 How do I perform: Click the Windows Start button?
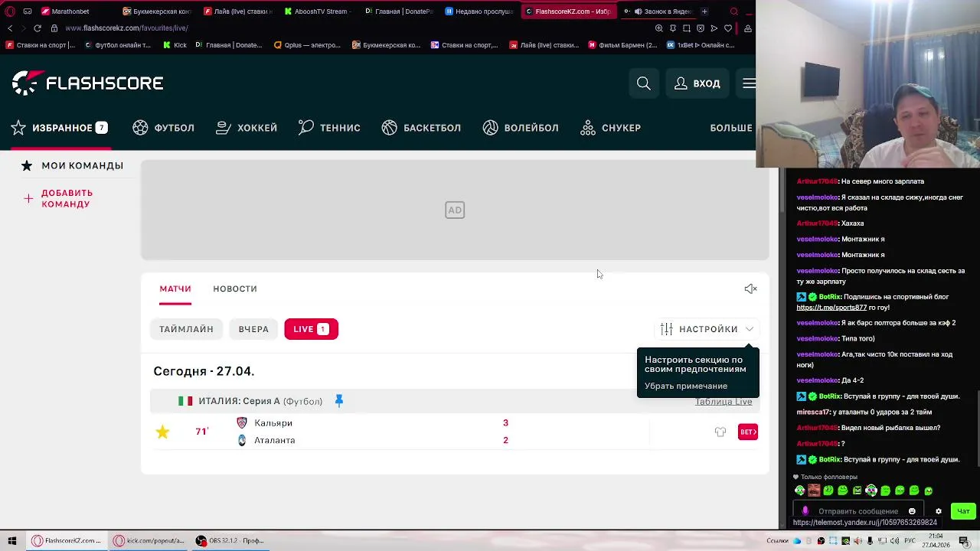point(12,540)
